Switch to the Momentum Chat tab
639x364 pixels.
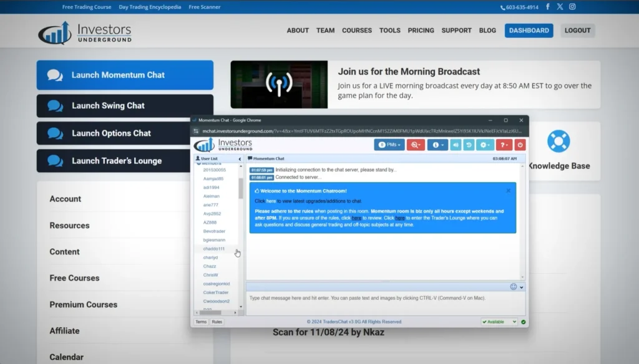267,158
